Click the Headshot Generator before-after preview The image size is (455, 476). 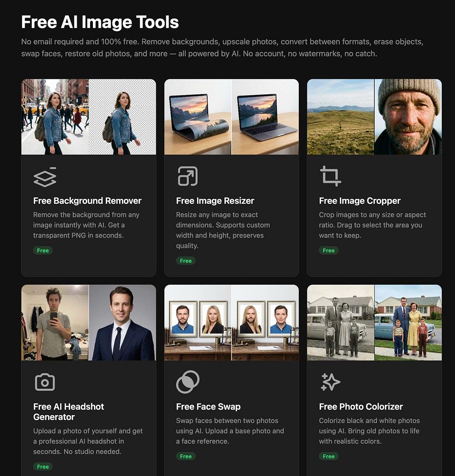89,323
